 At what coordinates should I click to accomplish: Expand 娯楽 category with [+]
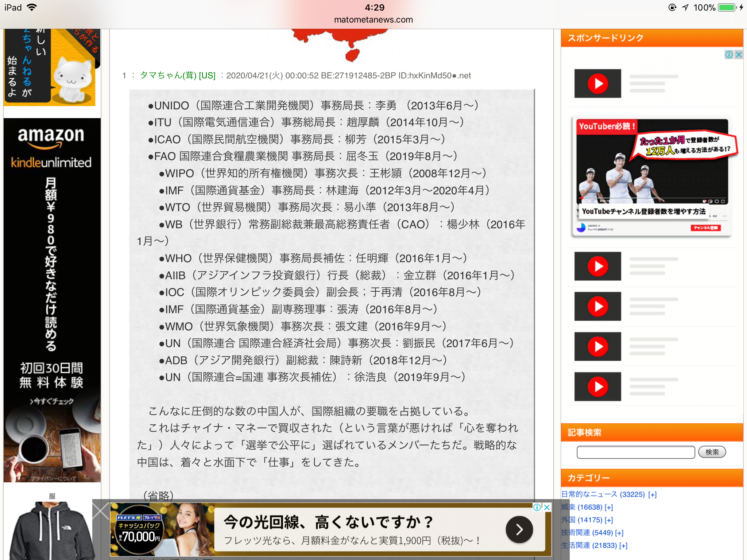pyautogui.click(x=609, y=507)
